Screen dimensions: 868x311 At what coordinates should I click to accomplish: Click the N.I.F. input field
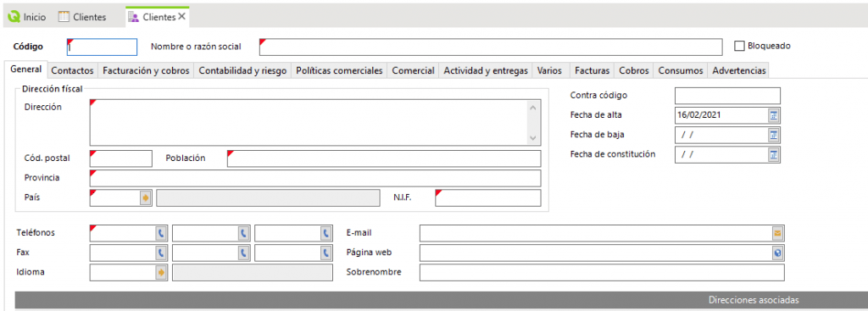click(487, 198)
